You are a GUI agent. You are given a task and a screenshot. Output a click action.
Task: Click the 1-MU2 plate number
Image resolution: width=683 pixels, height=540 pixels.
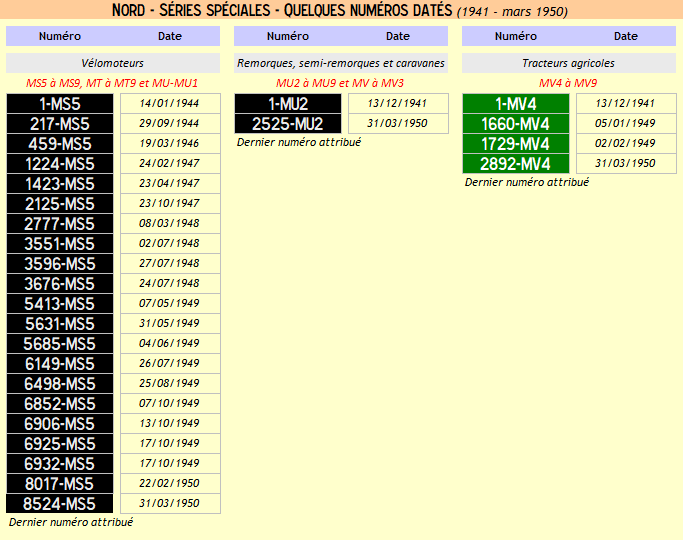click(x=288, y=104)
